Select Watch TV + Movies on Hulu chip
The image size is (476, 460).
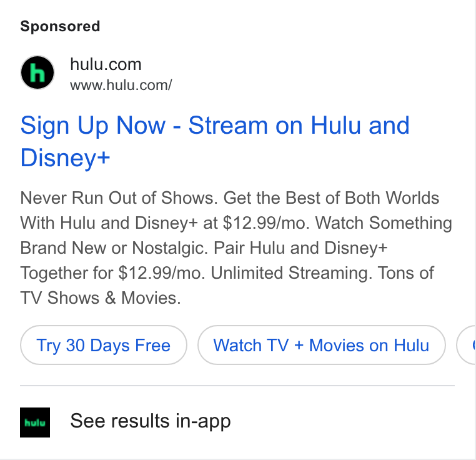click(322, 345)
